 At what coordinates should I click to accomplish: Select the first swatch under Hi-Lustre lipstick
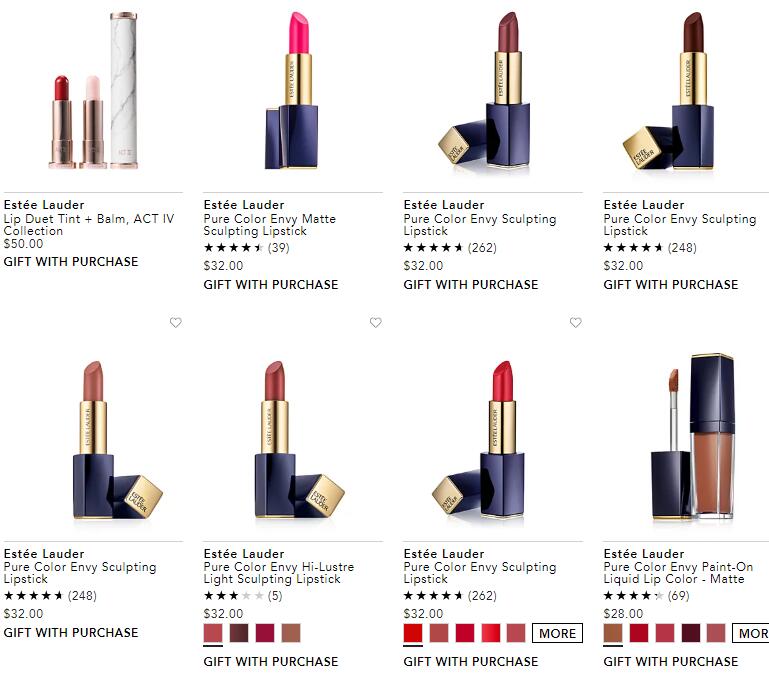213,633
